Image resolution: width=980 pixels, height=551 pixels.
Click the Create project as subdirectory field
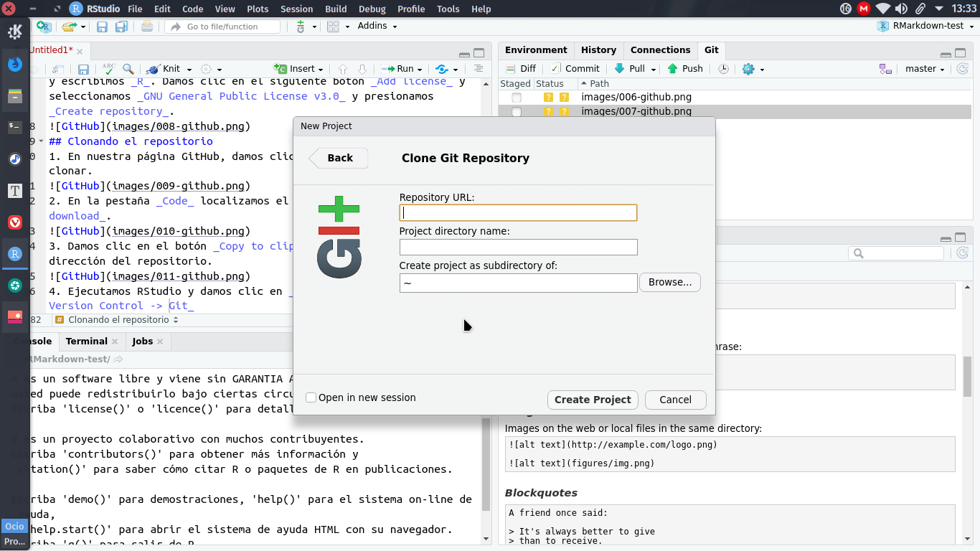tap(518, 283)
